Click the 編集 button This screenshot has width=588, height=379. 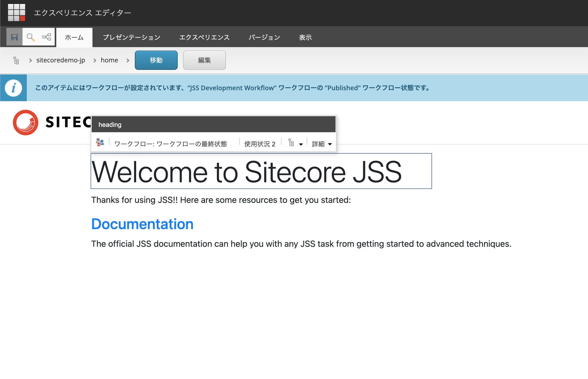coord(204,60)
